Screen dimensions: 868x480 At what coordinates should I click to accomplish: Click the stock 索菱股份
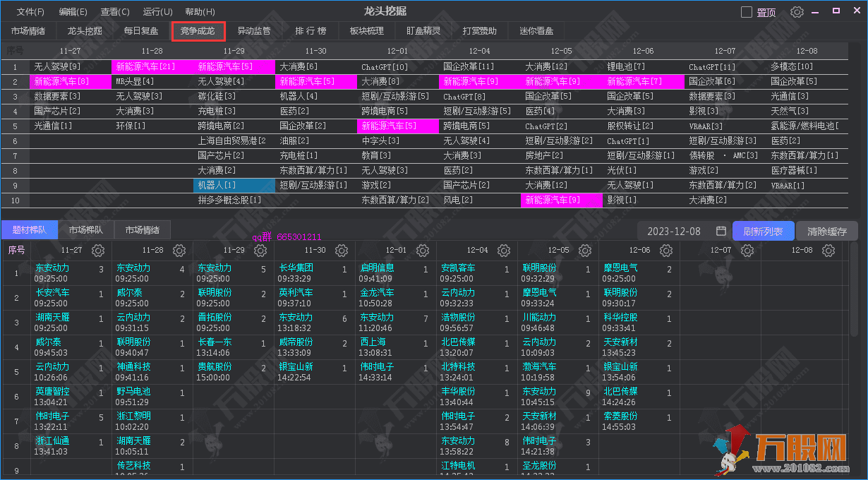click(621, 416)
